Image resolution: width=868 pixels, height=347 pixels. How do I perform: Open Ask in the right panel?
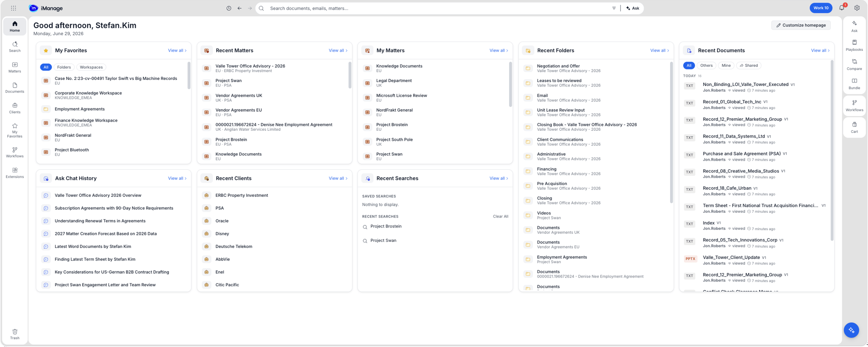click(854, 26)
